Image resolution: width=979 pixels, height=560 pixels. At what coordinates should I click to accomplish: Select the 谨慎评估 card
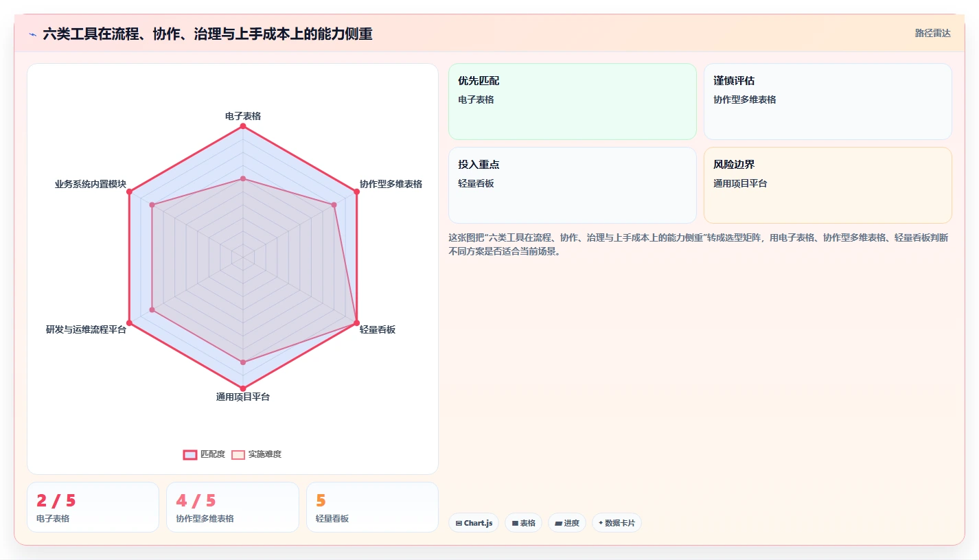click(828, 102)
